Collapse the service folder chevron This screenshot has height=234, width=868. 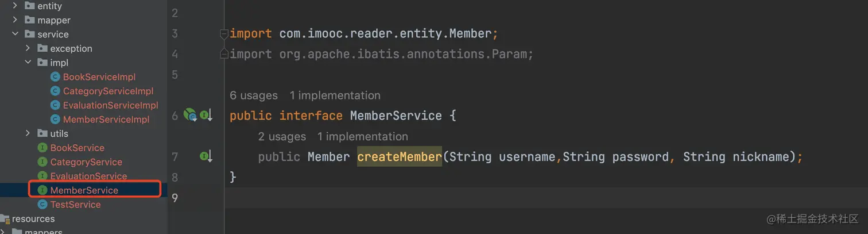point(15,34)
